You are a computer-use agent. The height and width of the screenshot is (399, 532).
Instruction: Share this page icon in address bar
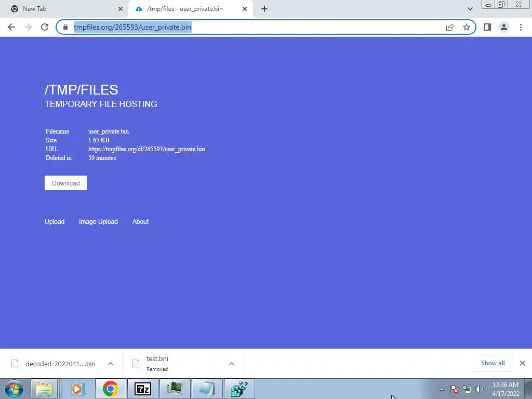coord(450,27)
